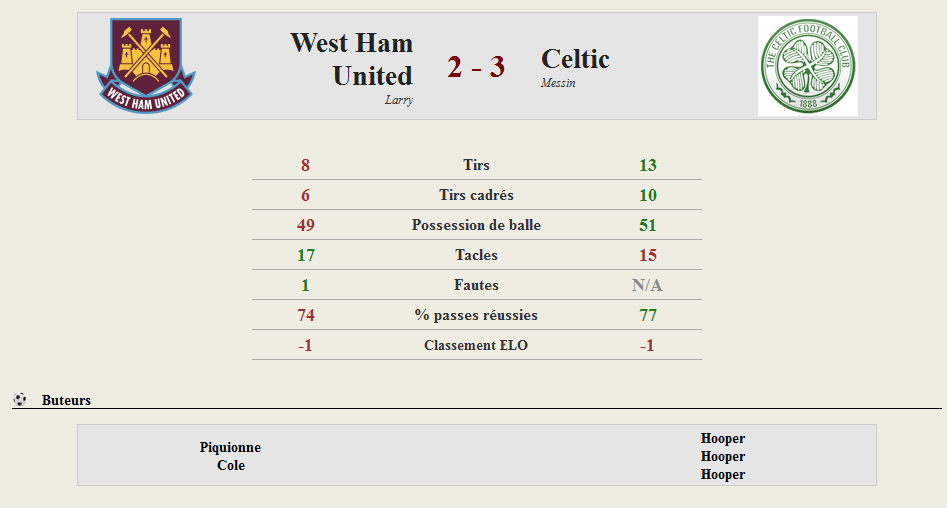947x508 pixels.
Task: Open the Celtic team name
Action: point(575,59)
